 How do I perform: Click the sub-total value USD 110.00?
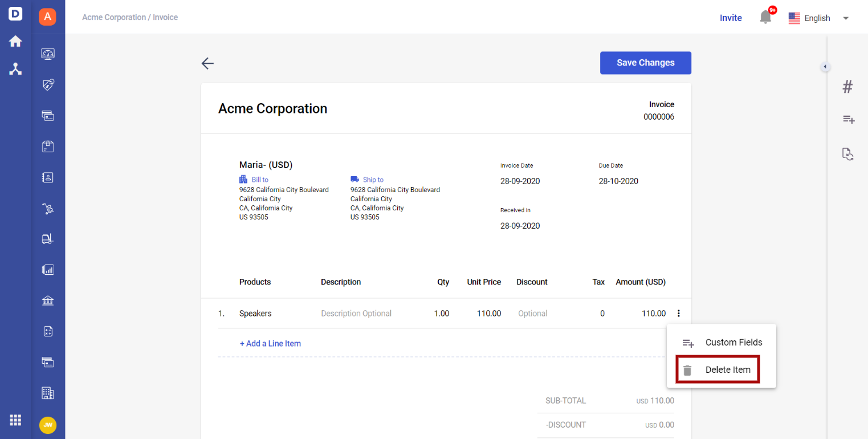coord(655,401)
